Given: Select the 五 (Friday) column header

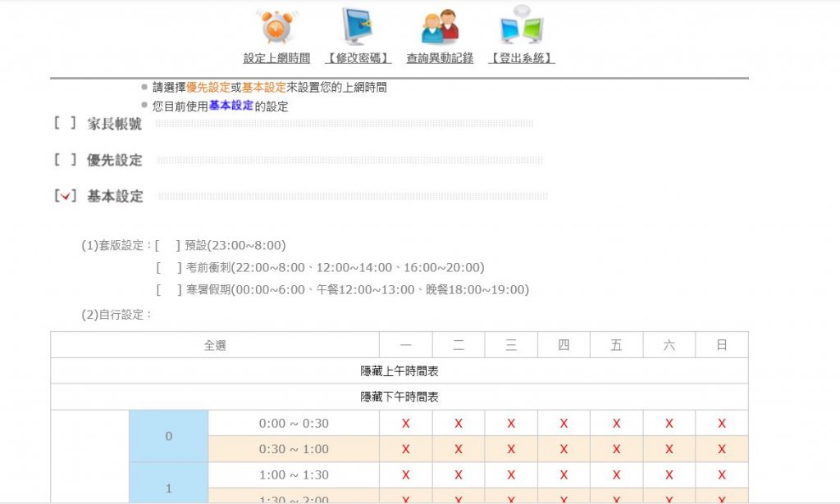Looking at the screenshot, I should (x=617, y=345).
